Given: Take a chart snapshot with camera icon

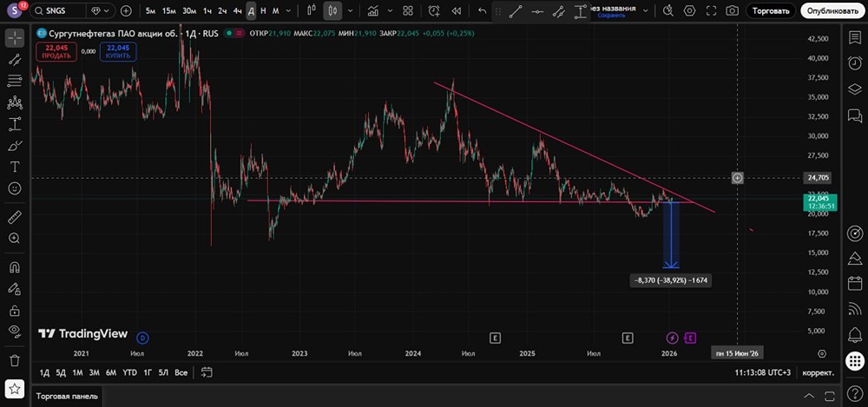Looking at the screenshot, I should [x=733, y=10].
